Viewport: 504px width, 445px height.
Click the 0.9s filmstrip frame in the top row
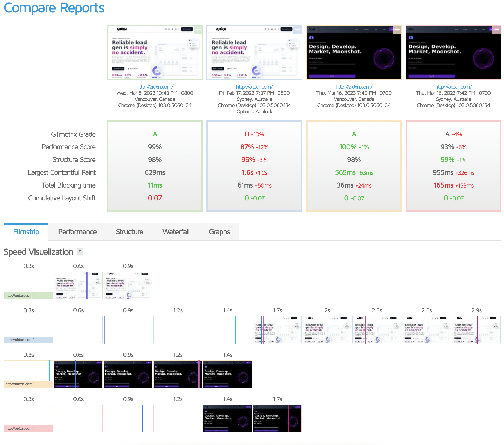click(x=128, y=285)
